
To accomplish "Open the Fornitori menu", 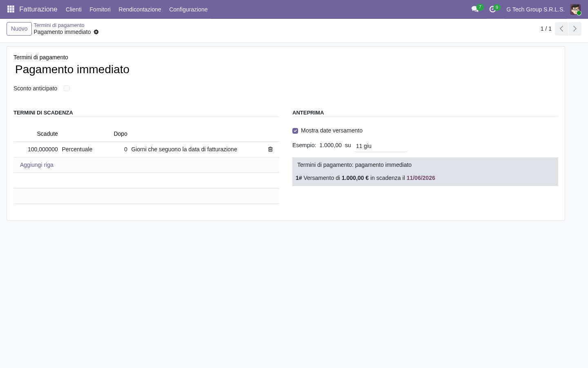I will [100, 9].
